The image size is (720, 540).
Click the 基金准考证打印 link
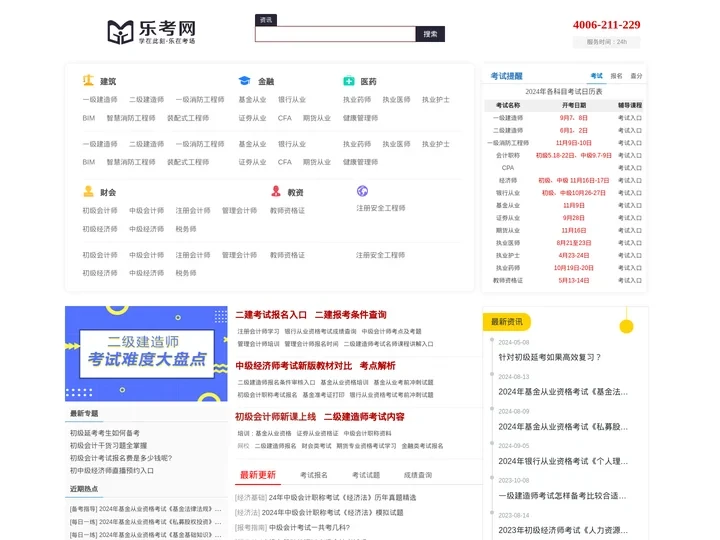pyautogui.click(x=323, y=395)
